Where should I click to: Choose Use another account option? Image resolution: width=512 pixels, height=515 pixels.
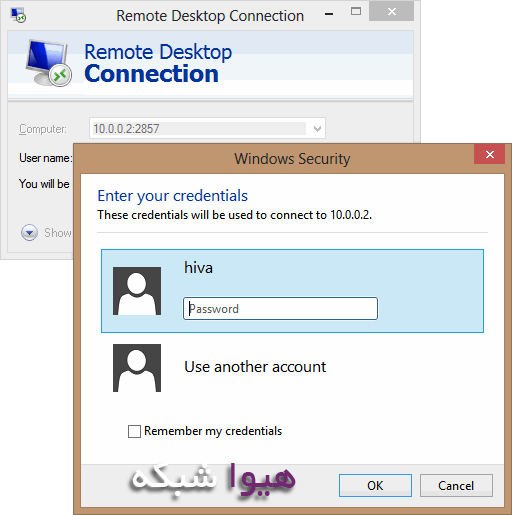click(292, 368)
